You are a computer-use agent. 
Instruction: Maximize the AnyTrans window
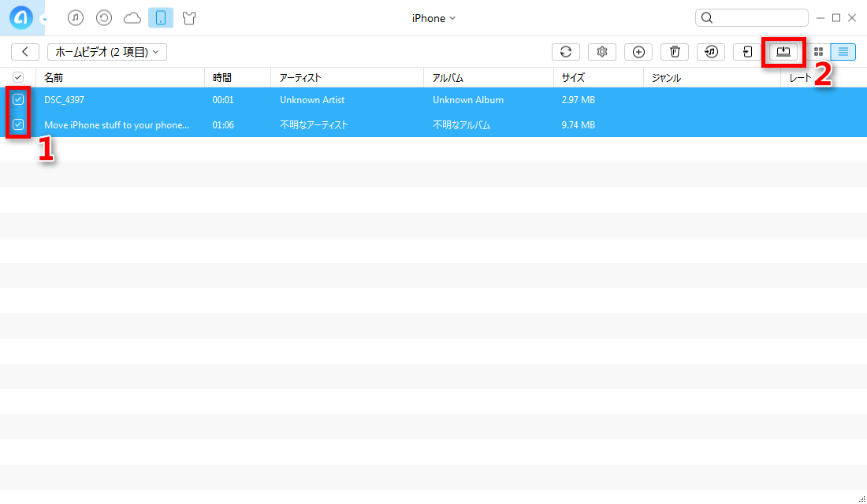click(x=836, y=18)
